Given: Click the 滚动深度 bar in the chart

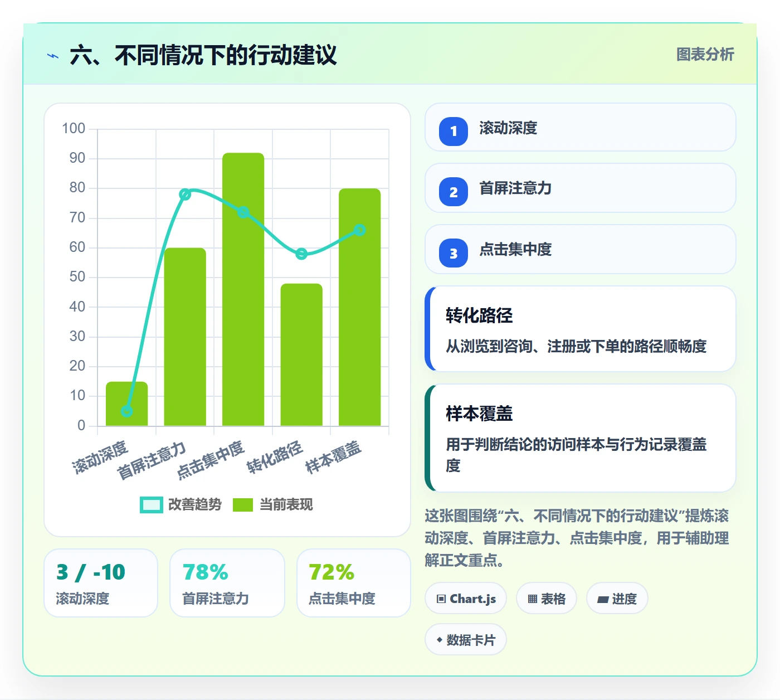Looking at the screenshot, I should click(127, 404).
